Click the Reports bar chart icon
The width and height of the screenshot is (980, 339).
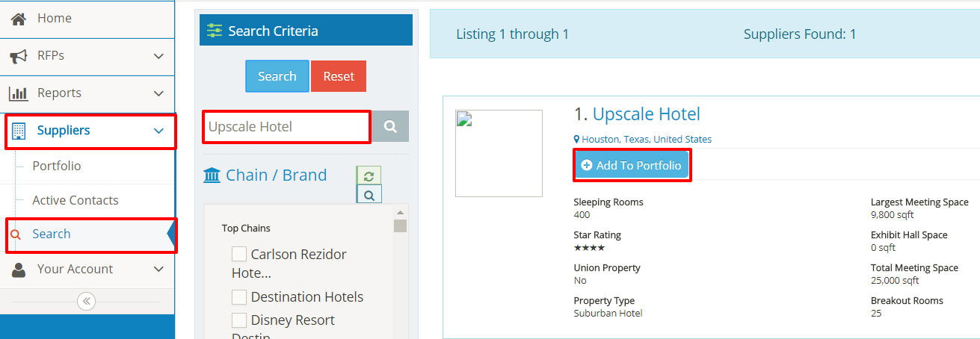19,93
